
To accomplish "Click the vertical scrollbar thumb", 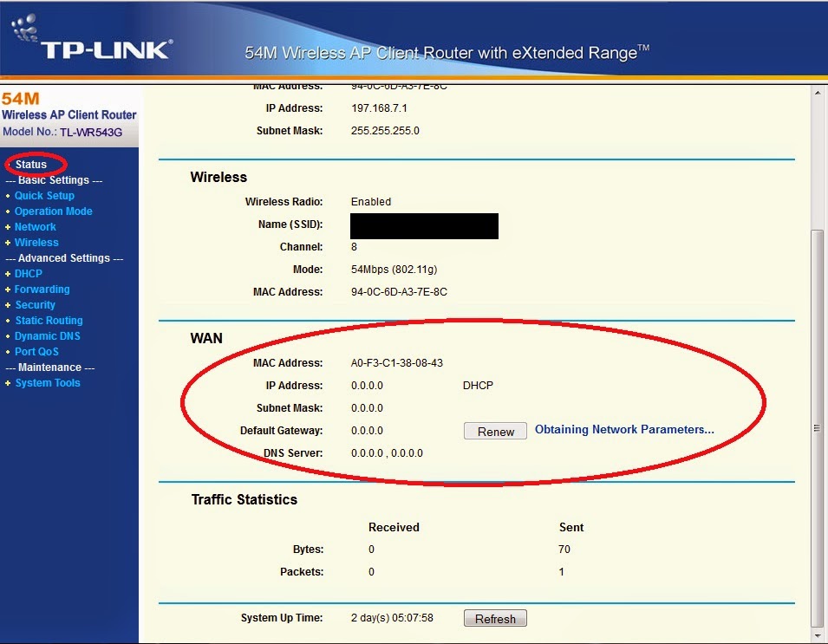I will [818, 427].
